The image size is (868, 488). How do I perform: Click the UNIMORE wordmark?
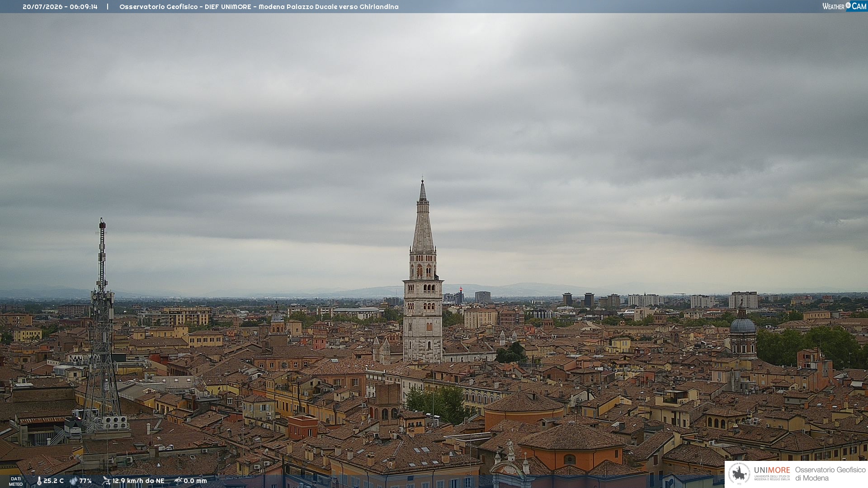[x=772, y=470]
